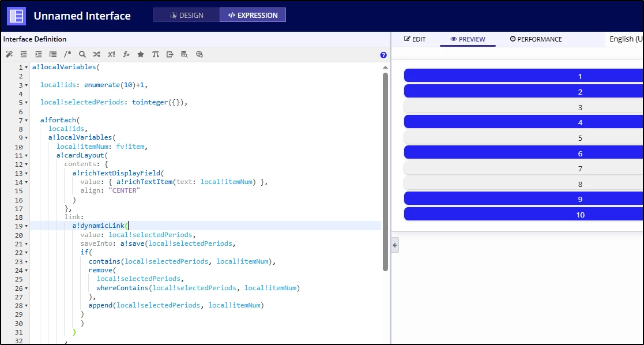Click fv!item on line 10
This screenshot has height=345, width=644.
130,147
